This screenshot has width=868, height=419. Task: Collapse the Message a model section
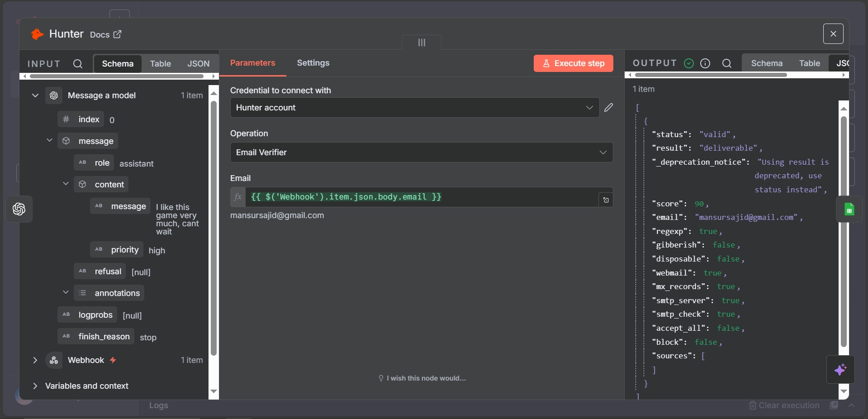pos(35,95)
